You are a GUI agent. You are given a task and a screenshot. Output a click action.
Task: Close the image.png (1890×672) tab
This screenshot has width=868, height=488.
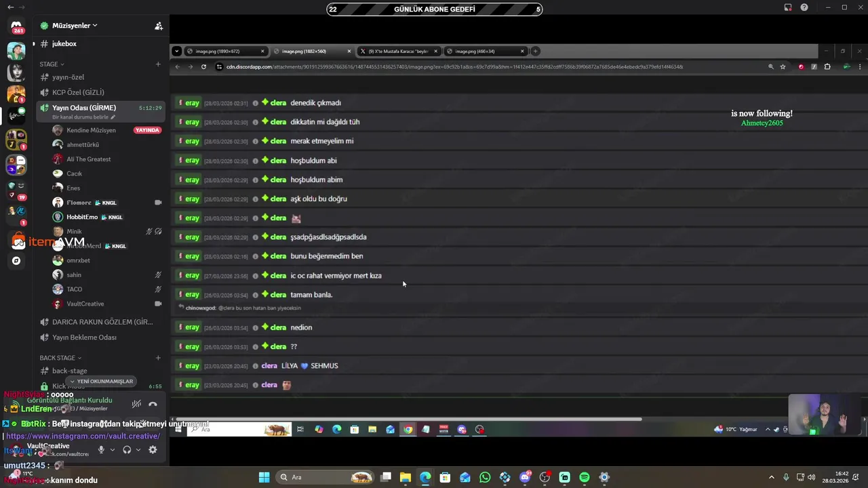tap(262, 51)
